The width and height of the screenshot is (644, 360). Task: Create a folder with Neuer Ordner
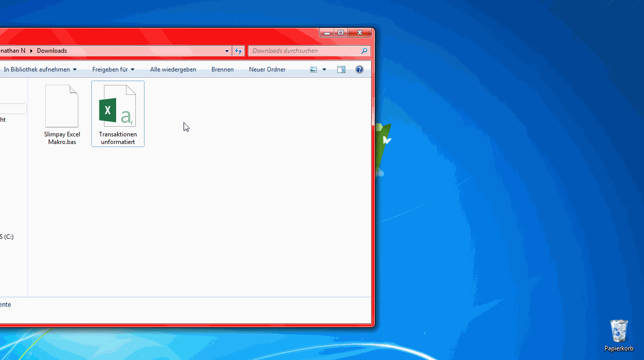pos(267,69)
